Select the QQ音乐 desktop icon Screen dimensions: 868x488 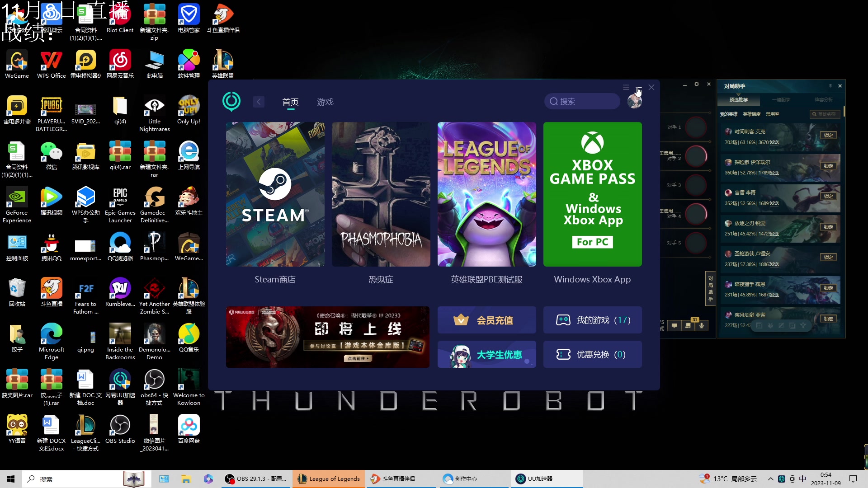(x=189, y=338)
